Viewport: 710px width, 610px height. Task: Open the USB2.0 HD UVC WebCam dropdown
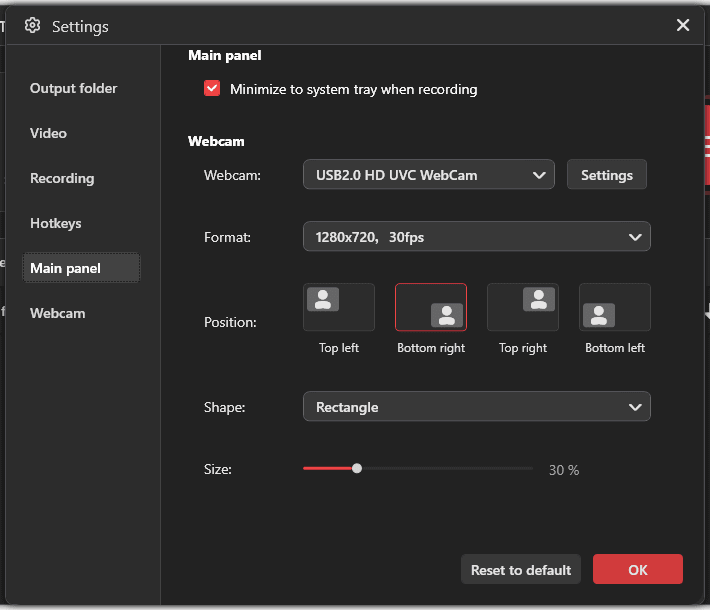click(x=428, y=174)
